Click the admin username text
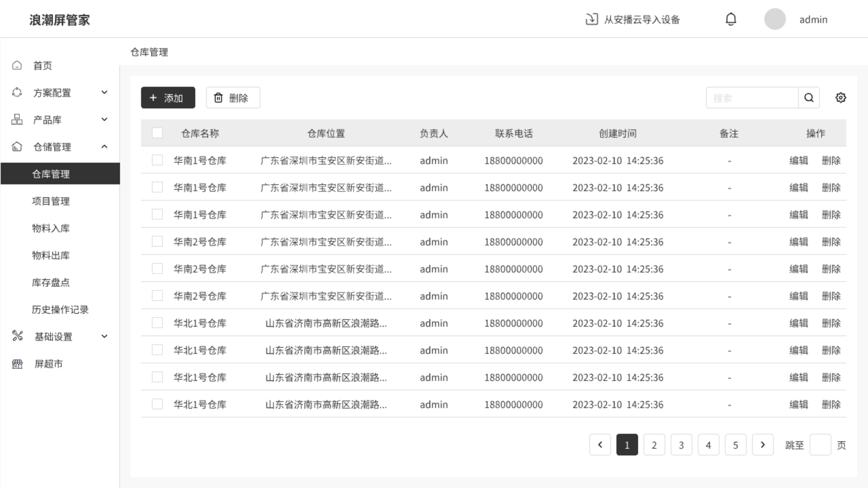Viewport: 868px width, 488px height. (813, 19)
